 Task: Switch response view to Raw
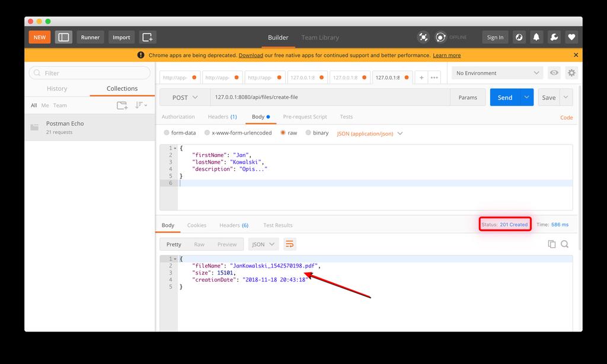point(199,244)
